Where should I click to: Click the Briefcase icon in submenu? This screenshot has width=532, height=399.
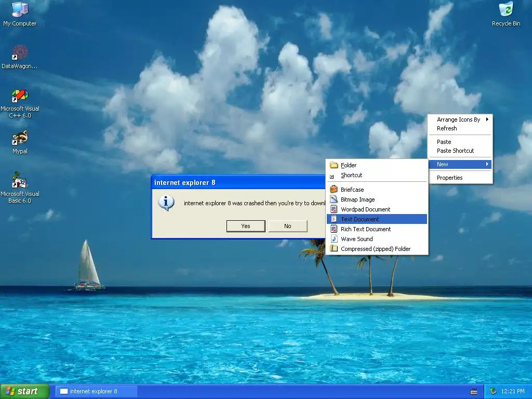334,189
